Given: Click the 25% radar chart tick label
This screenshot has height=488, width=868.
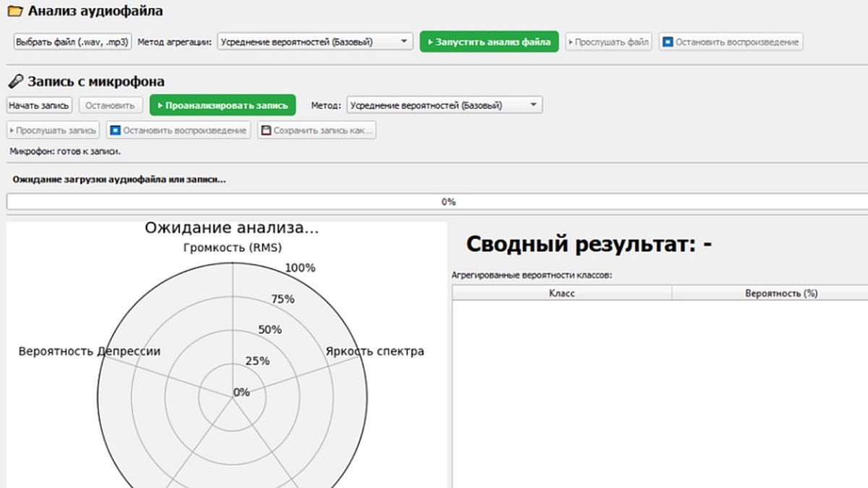Looking at the screenshot, I should 258,361.
